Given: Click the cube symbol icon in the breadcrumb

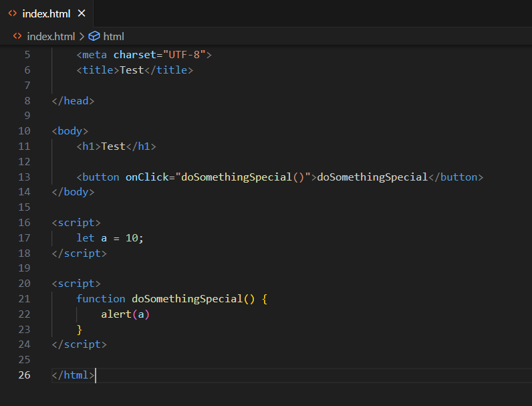Looking at the screenshot, I should [94, 36].
